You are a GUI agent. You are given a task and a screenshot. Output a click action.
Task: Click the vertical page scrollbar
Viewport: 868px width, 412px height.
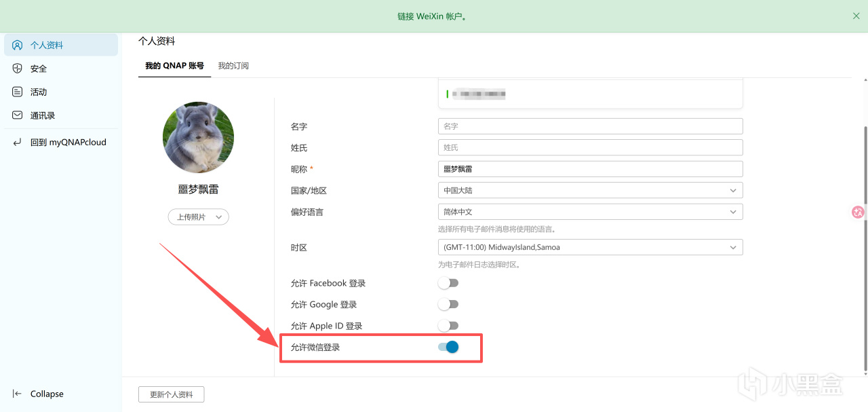(865, 248)
